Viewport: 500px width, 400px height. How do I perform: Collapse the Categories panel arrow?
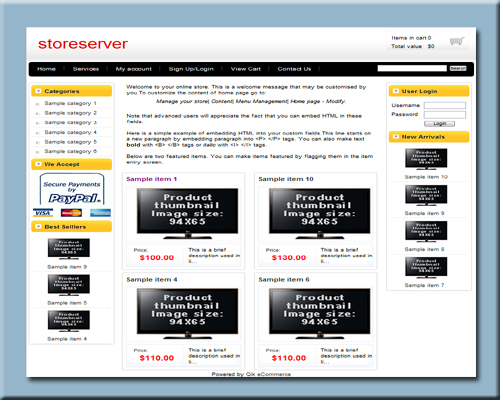(x=38, y=91)
